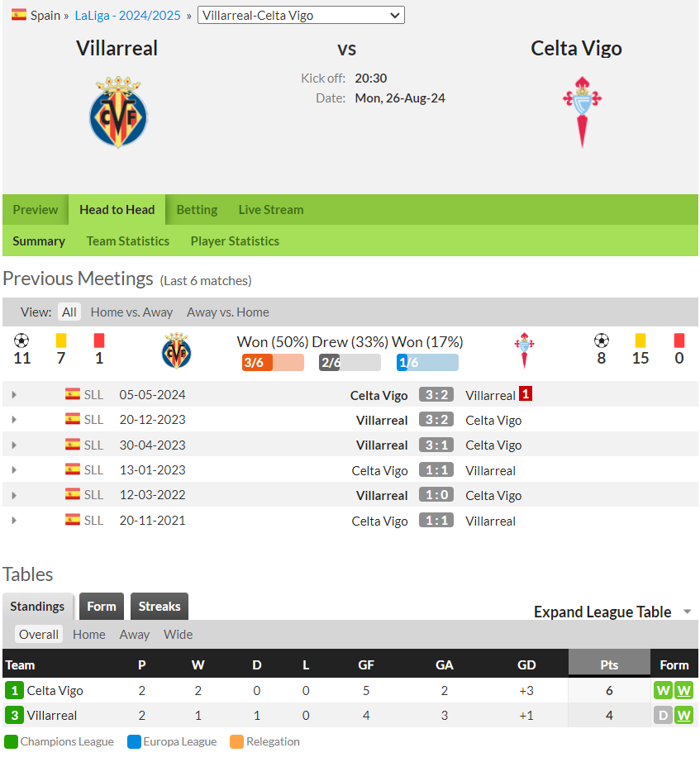Click the small Villarreal crest in Previous Meetings

coord(177,350)
